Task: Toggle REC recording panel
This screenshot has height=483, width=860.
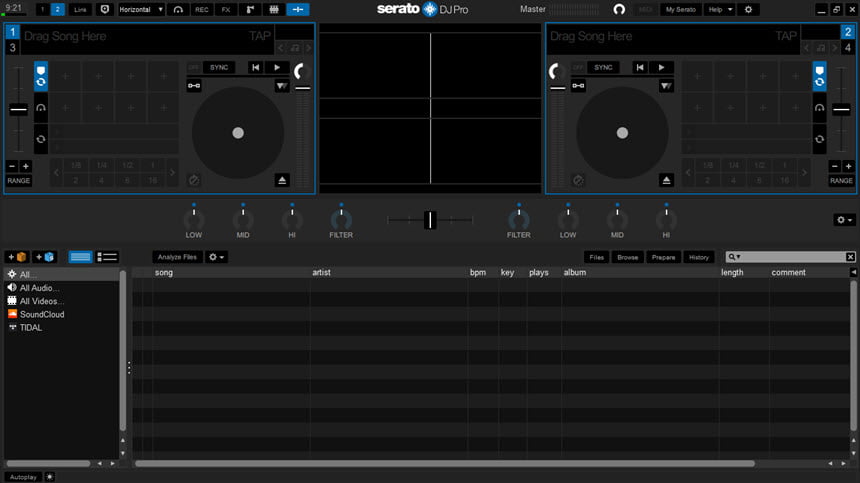Action: pos(202,9)
